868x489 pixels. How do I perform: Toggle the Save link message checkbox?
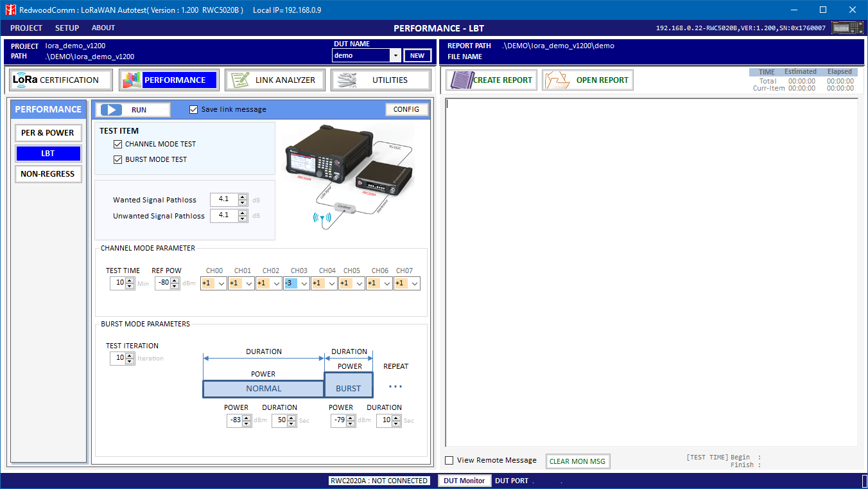pos(194,109)
